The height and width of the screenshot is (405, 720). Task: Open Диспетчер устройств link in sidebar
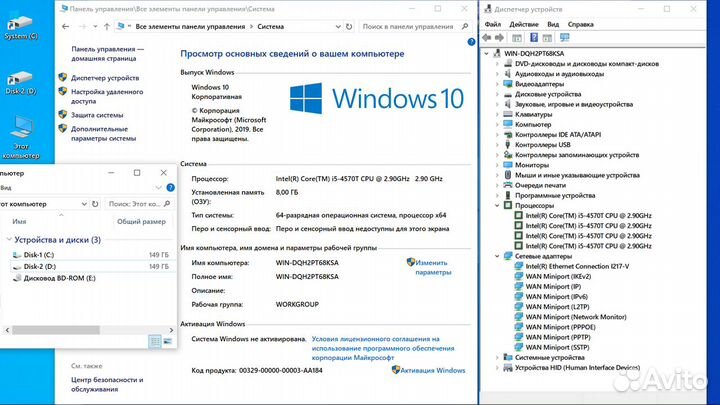(x=105, y=78)
